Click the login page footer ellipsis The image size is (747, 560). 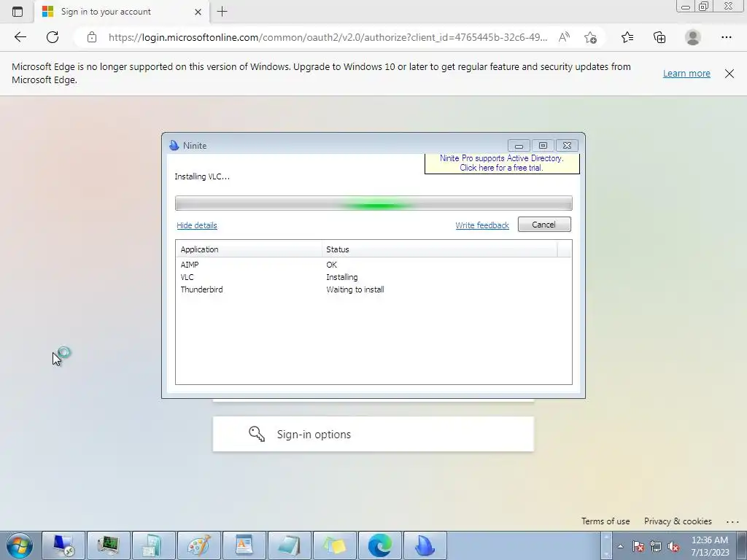click(x=732, y=521)
